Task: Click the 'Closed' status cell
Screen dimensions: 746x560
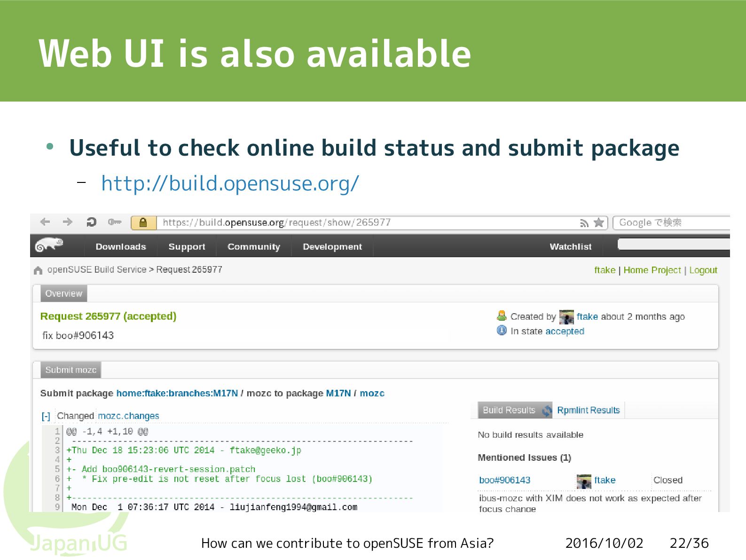Action: [667, 480]
